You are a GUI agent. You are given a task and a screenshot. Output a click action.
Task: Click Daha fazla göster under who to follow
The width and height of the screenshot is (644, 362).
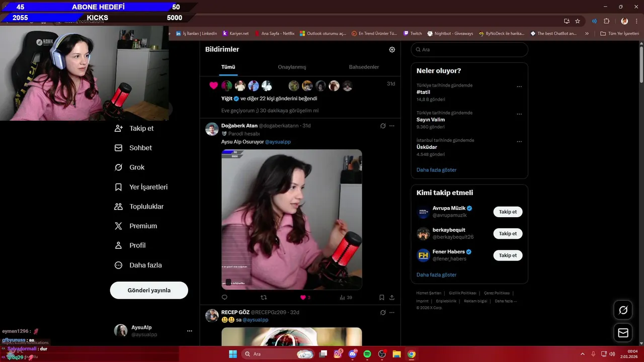coord(436,275)
